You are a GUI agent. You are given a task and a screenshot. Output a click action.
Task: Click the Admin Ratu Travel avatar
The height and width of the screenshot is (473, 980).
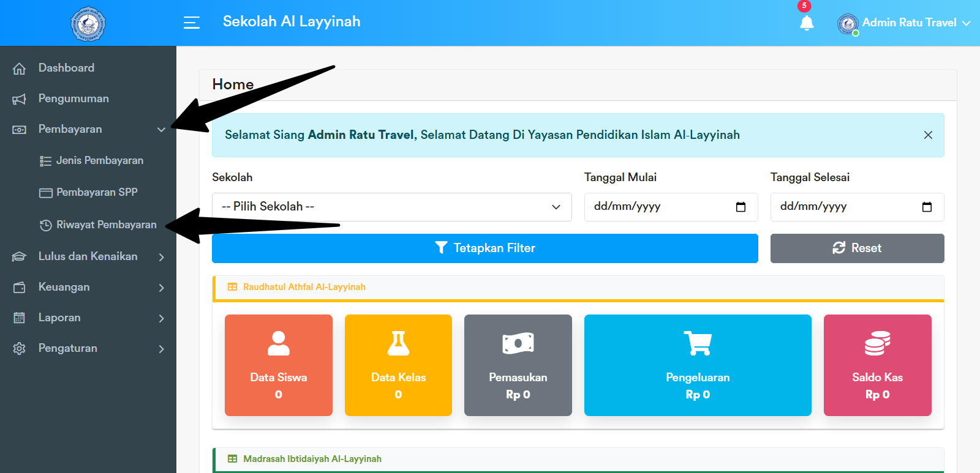click(x=848, y=24)
